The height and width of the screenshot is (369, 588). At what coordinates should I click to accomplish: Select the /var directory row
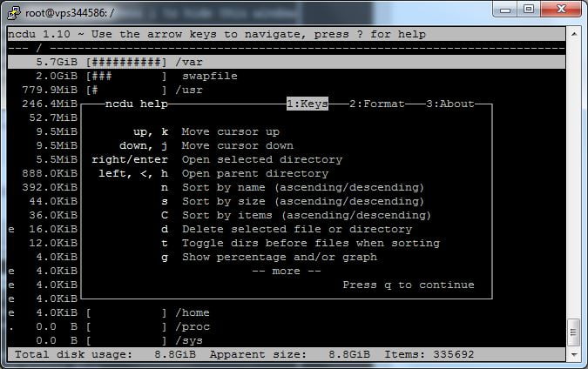tap(287, 62)
